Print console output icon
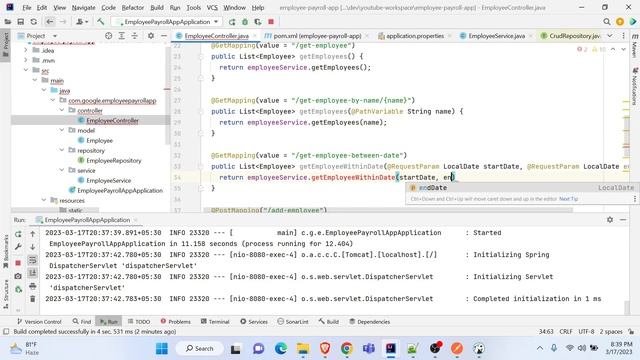 (x=33, y=286)
